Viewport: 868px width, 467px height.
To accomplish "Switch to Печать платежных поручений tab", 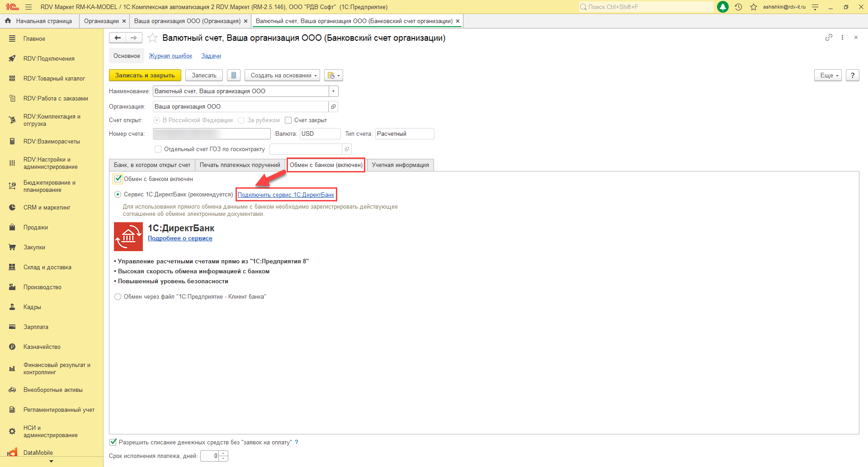I will pos(240,165).
